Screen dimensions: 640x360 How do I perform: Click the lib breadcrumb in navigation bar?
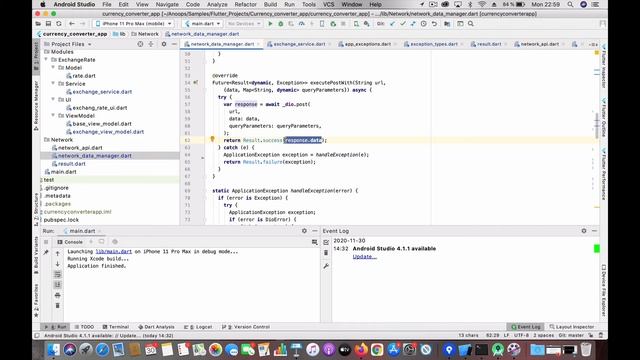tap(119, 34)
